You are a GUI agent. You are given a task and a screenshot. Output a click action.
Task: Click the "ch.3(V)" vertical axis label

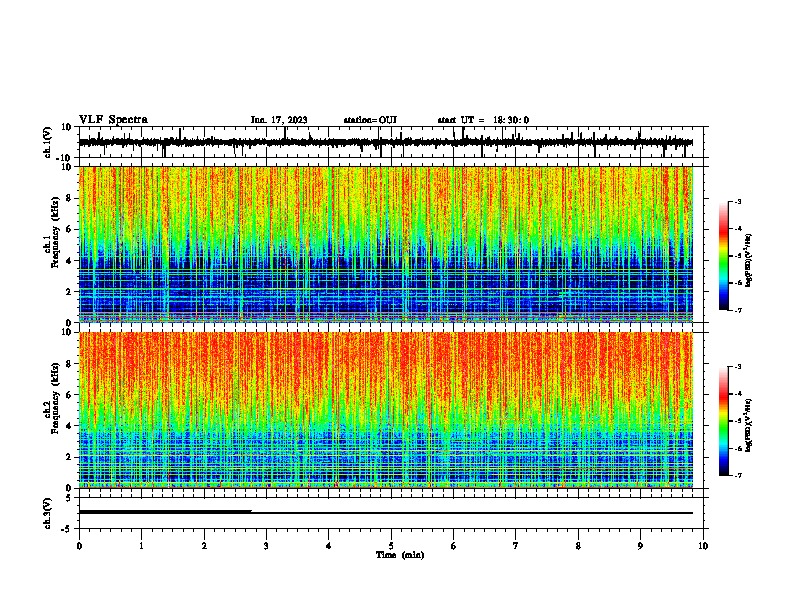(x=47, y=513)
